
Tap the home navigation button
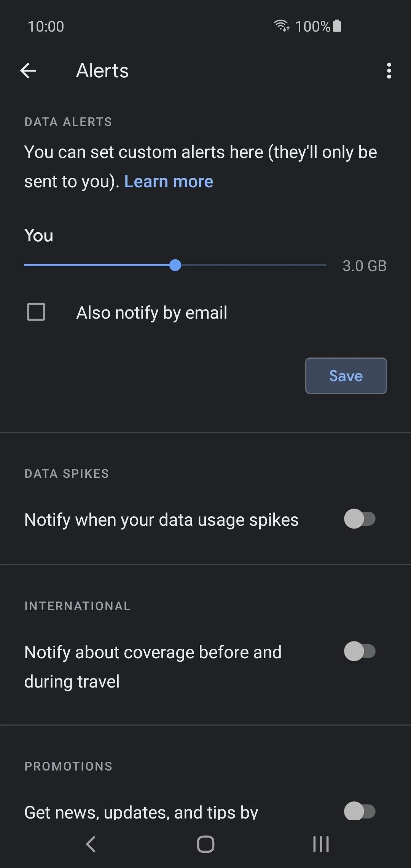point(205,844)
